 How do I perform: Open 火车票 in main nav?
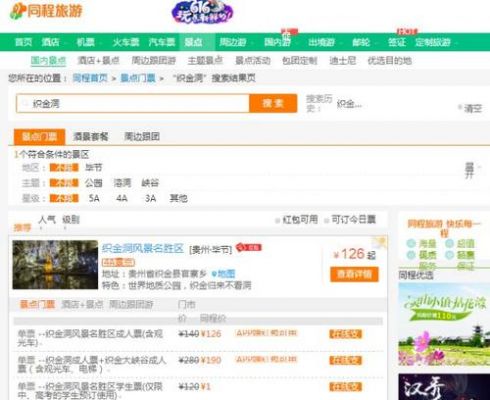(x=126, y=42)
